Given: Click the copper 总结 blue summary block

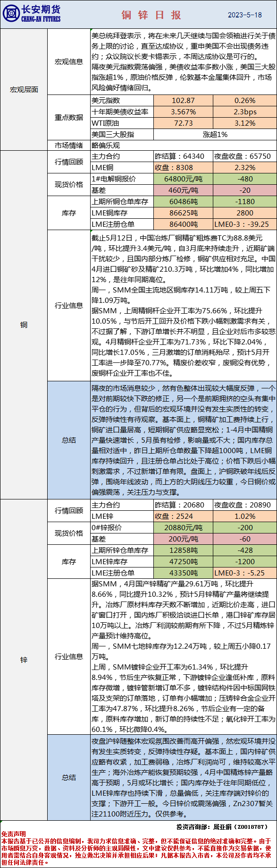Looking at the screenshot, I should (183, 440).
